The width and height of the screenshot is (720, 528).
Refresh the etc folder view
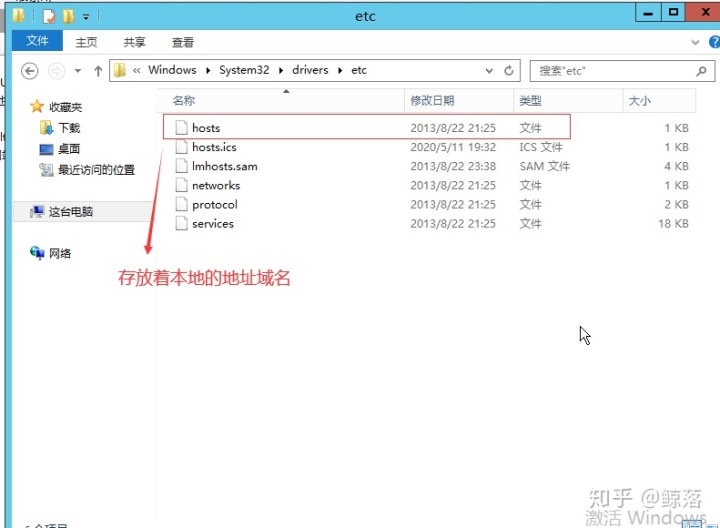509,71
